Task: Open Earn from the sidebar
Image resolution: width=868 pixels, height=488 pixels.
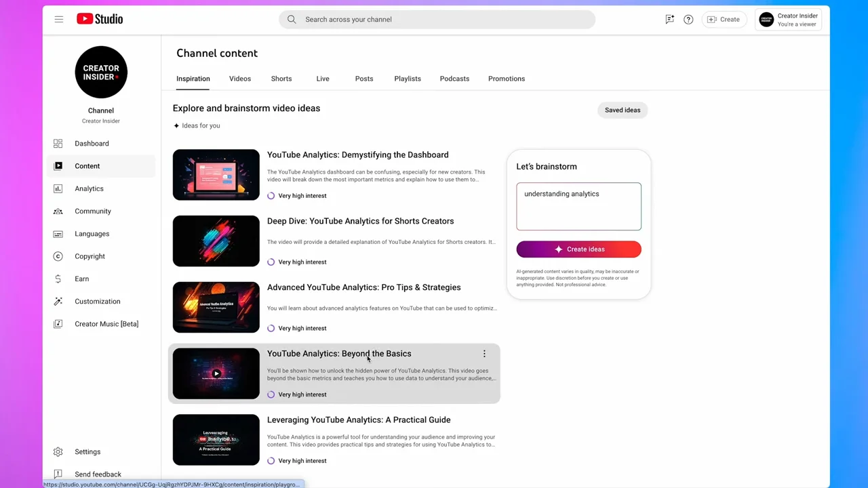Action: tap(102, 279)
